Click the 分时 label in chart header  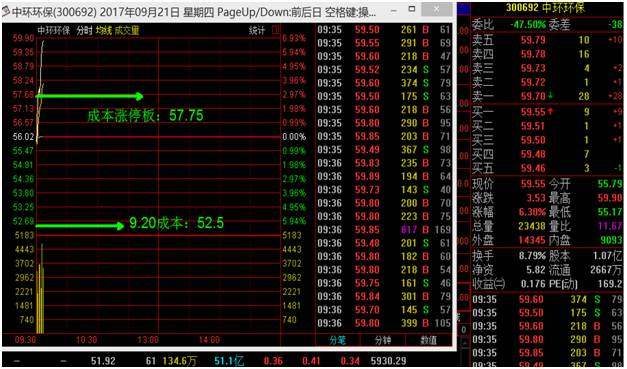84,30
